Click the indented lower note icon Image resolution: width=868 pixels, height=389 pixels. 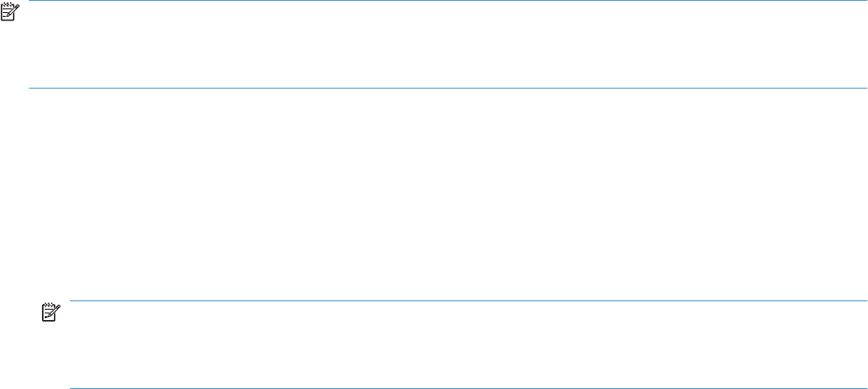point(50,312)
